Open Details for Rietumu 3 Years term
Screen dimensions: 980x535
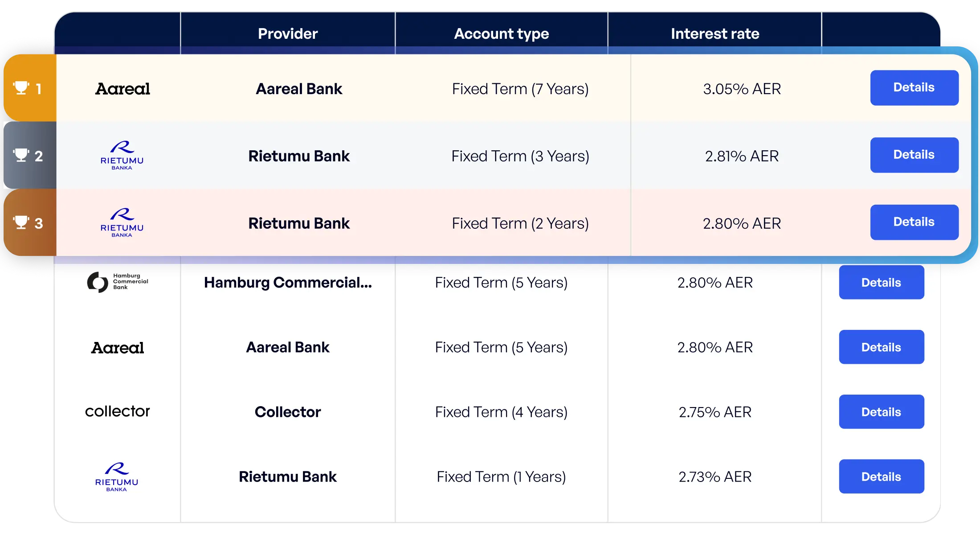914,155
